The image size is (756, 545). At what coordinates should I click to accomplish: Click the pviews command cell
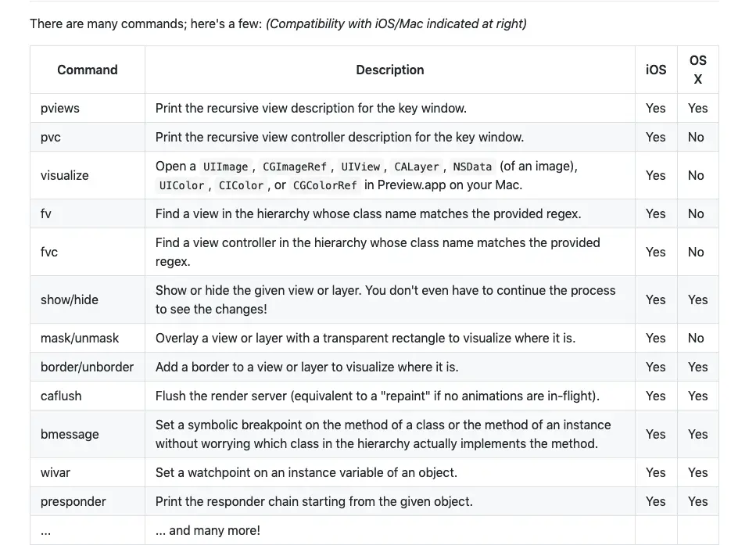(x=60, y=108)
